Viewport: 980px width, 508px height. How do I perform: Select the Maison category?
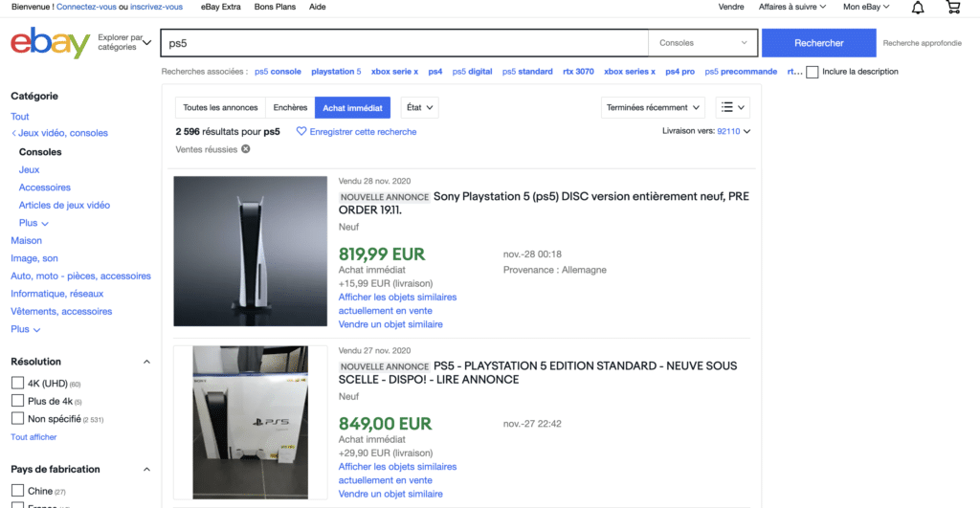[26, 240]
